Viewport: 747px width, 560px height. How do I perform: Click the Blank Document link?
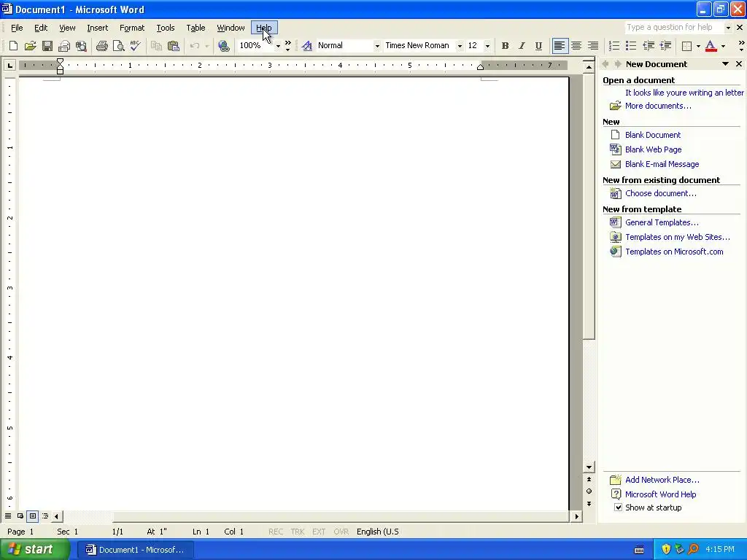click(x=653, y=135)
